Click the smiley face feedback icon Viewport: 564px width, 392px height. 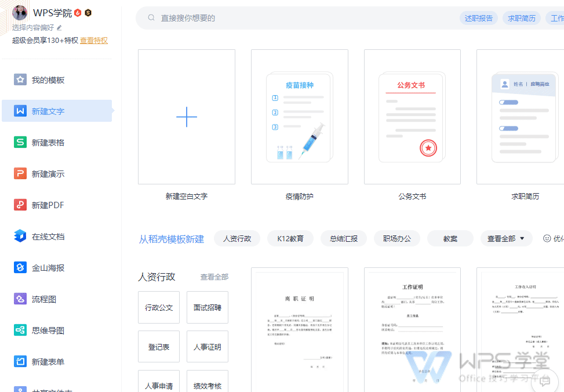coord(547,238)
